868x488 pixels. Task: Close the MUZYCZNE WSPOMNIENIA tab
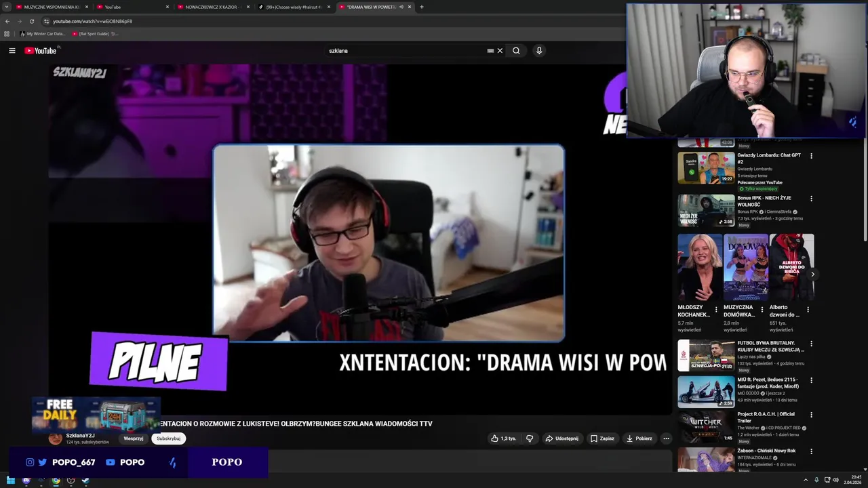[86, 7]
